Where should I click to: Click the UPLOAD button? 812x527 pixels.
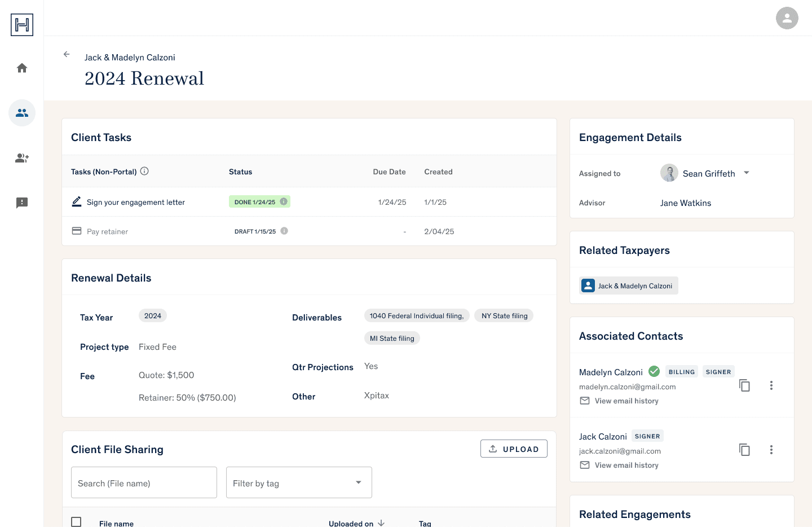(x=514, y=449)
